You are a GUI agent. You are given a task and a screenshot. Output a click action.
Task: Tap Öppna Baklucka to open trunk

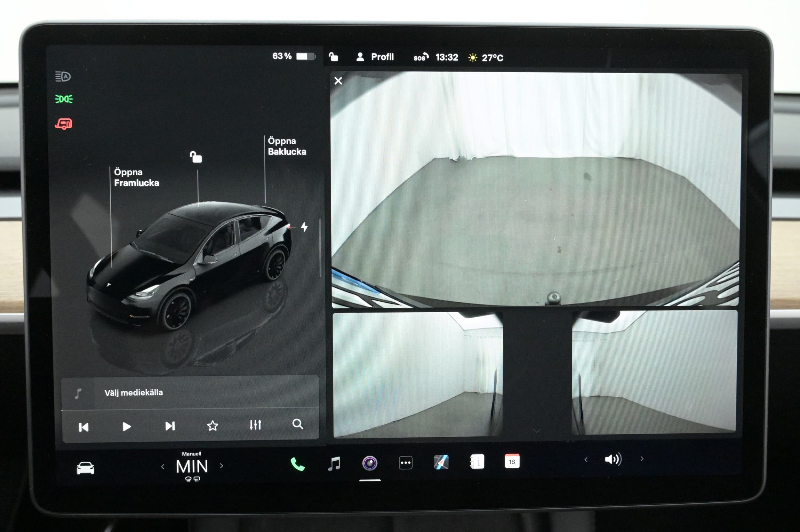[x=287, y=146]
